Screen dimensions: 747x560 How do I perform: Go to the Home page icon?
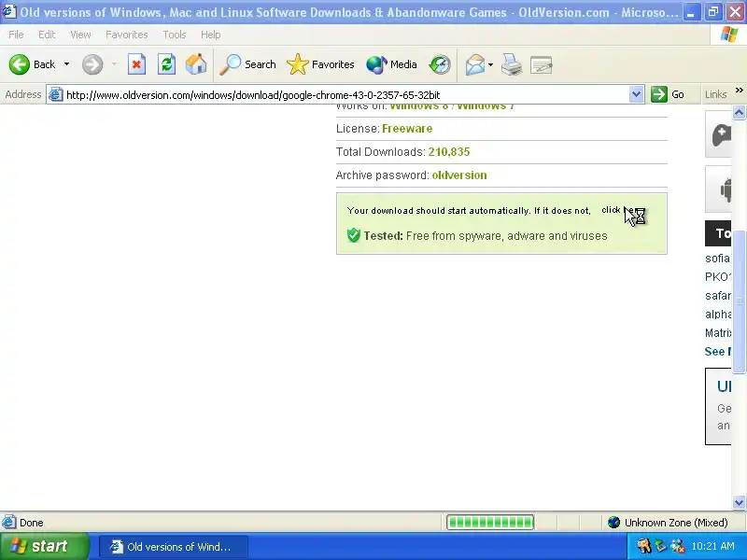pyautogui.click(x=196, y=64)
